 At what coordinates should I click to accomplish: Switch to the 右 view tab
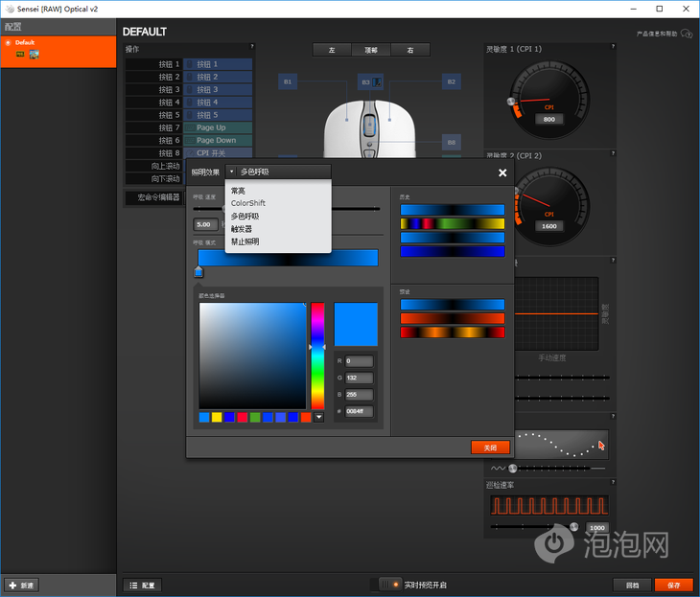point(410,50)
